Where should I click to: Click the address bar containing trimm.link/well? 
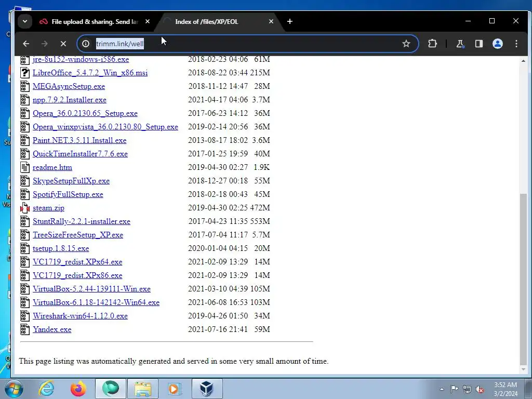tap(248, 44)
